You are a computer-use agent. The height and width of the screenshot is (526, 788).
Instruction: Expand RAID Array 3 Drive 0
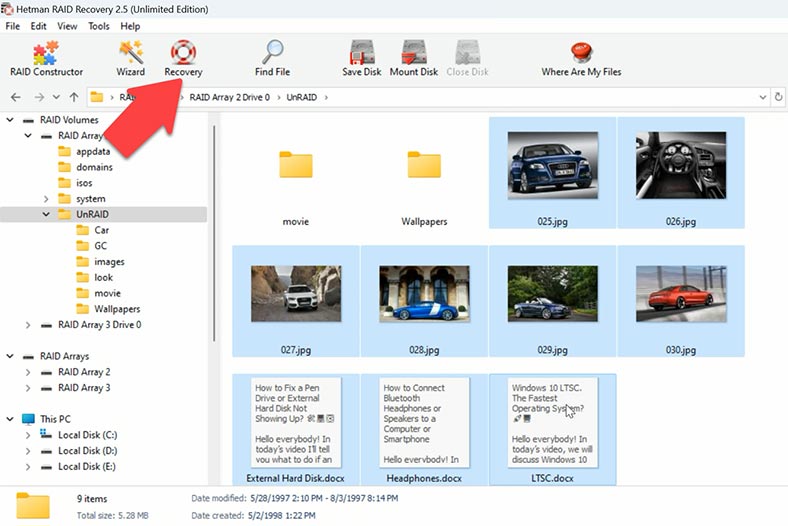[28, 325]
